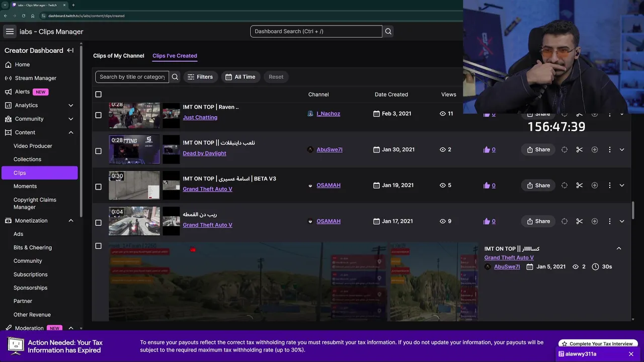Screen dimensions: 644x362
Task: Click Complete Your Tax Interview button
Action: (598, 344)
